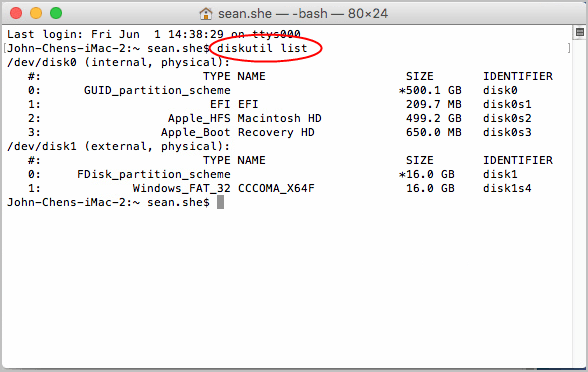The image size is (588, 372).
Task: Click the 'disk1' identifier
Action: (x=500, y=174)
